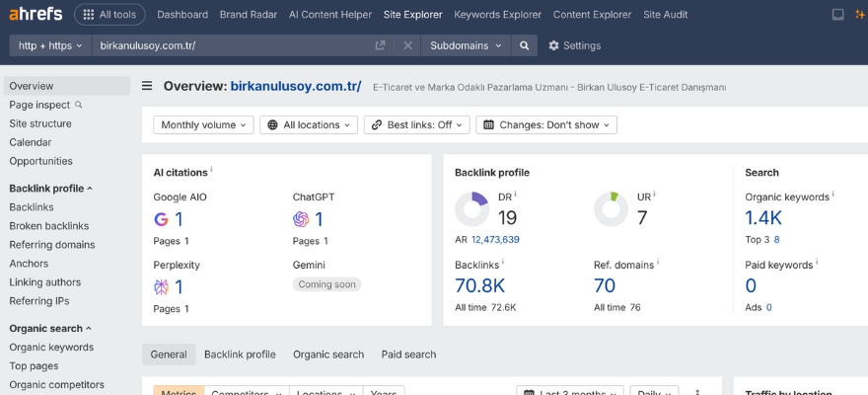Switch to the General tab
This screenshot has height=395, width=868.
[x=169, y=355]
